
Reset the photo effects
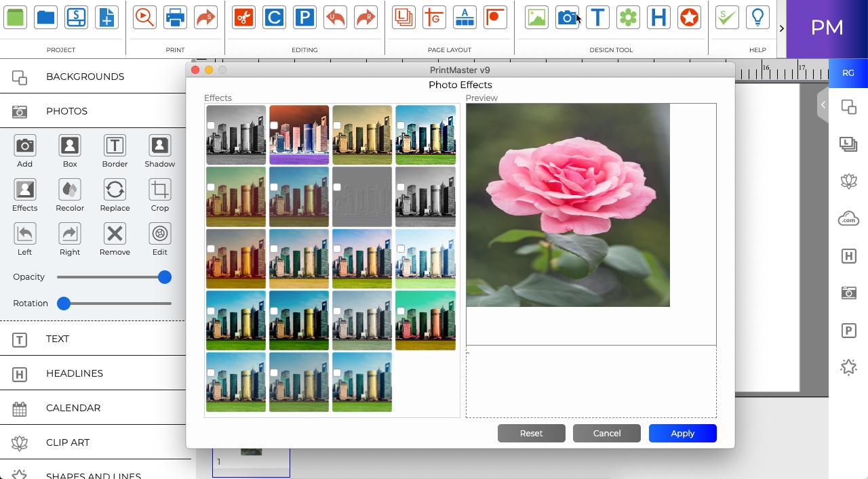[531, 433]
